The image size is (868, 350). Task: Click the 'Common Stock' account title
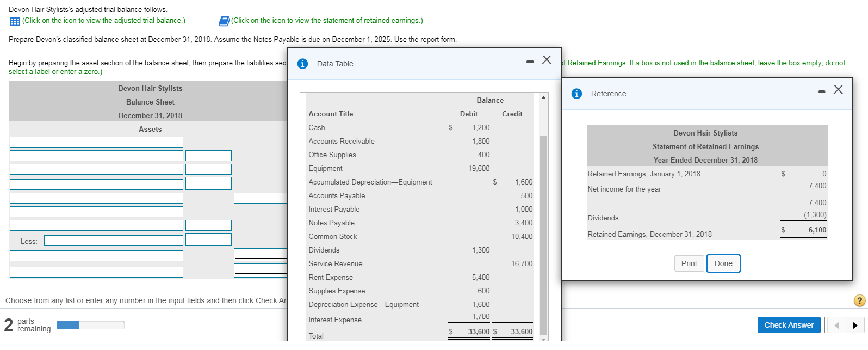point(333,237)
